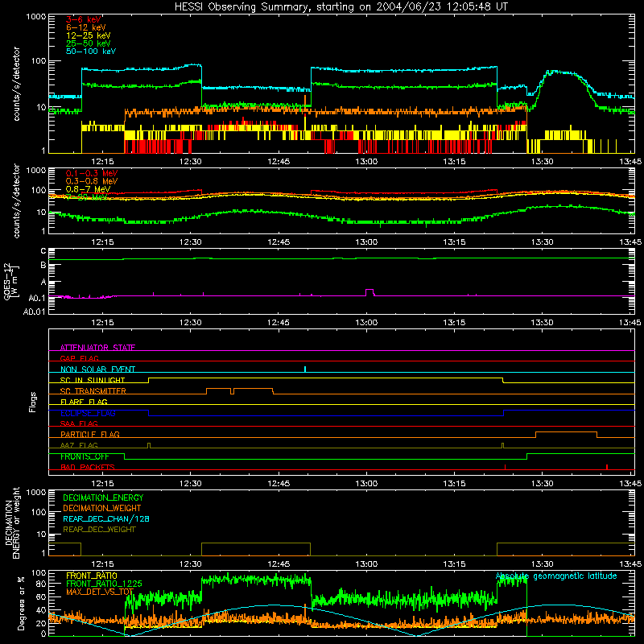Click the REAR_DEC_CHAN/128 legend label

tap(106, 518)
